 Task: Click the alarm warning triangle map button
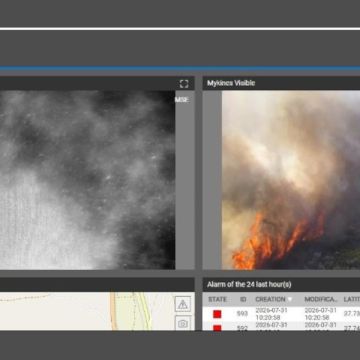(x=183, y=304)
